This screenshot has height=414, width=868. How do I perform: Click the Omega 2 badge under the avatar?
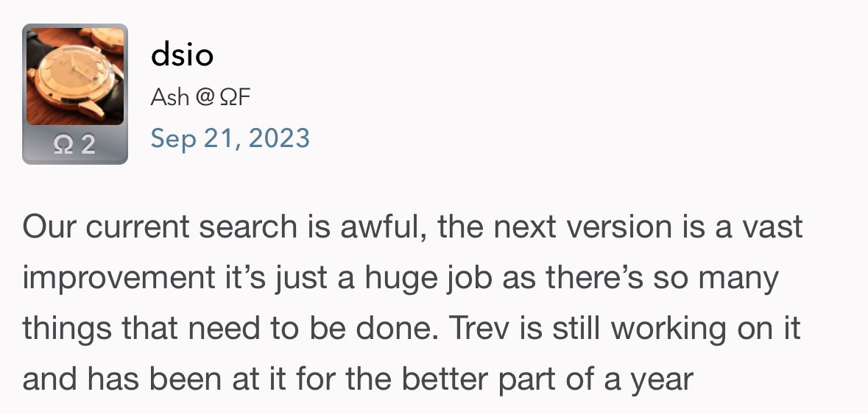[75, 144]
